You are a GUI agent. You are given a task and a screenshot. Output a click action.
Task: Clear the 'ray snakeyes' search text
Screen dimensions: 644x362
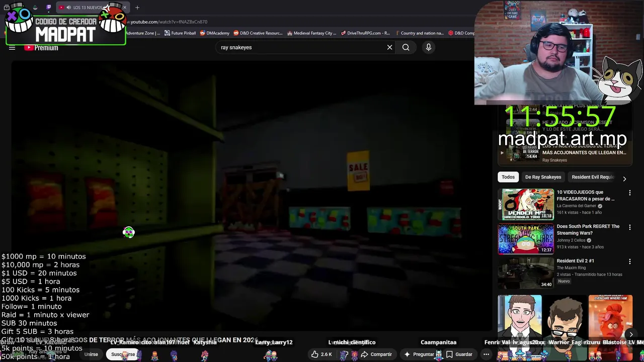point(389,47)
